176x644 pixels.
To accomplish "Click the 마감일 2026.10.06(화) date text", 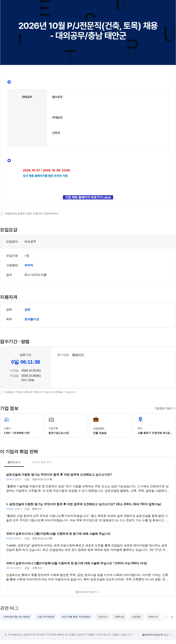I will pyautogui.click(x=31, y=376).
